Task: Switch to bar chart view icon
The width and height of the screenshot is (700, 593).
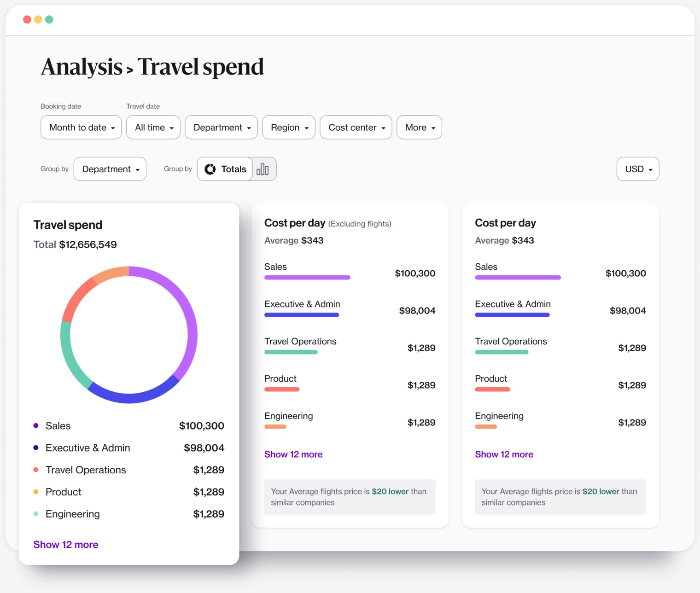Action: [263, 169]
